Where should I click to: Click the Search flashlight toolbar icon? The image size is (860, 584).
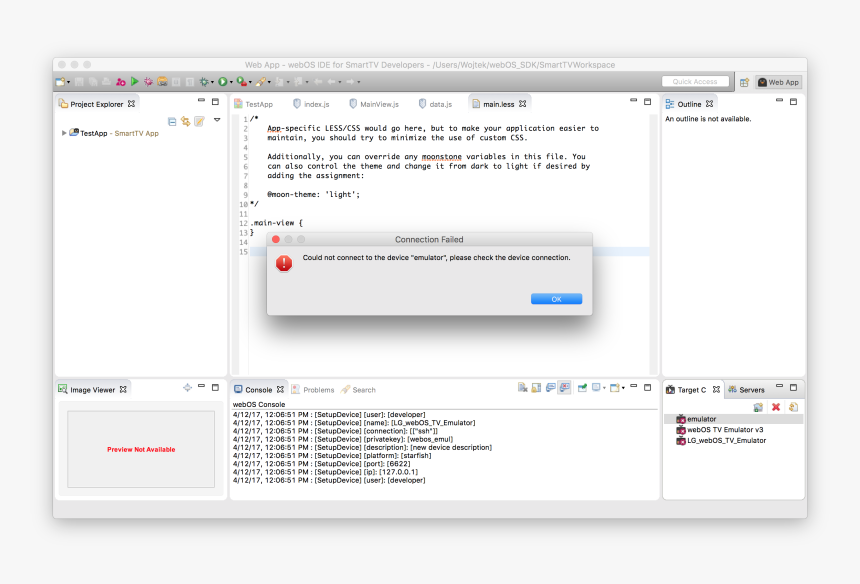click(261, 82)
